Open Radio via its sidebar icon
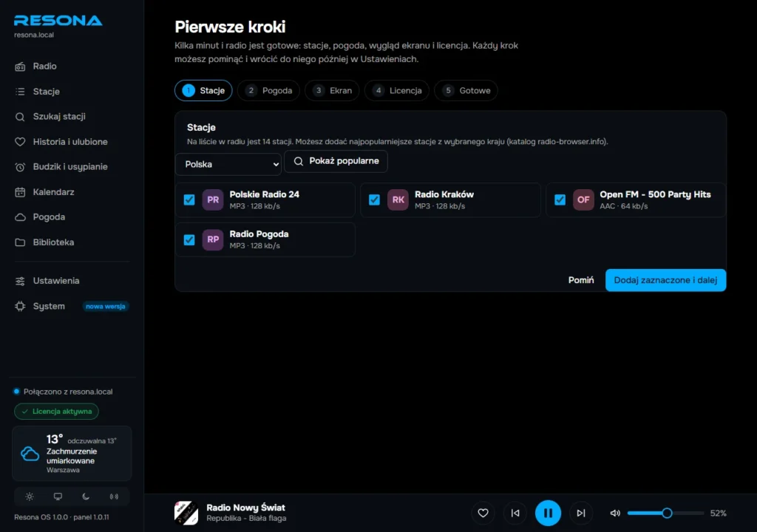 [20, 66]
